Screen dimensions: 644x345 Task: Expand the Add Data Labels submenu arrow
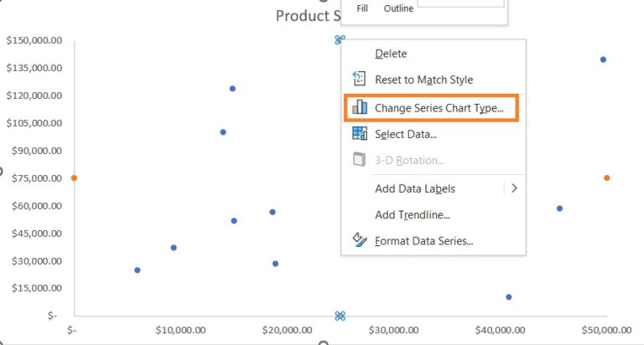click(x=514, y=188)
